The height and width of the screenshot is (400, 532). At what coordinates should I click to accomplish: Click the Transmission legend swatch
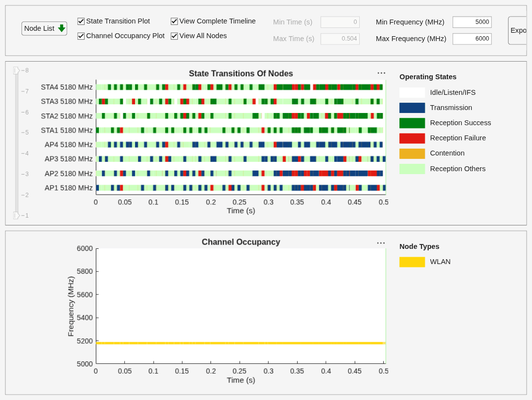coord(412,108)
